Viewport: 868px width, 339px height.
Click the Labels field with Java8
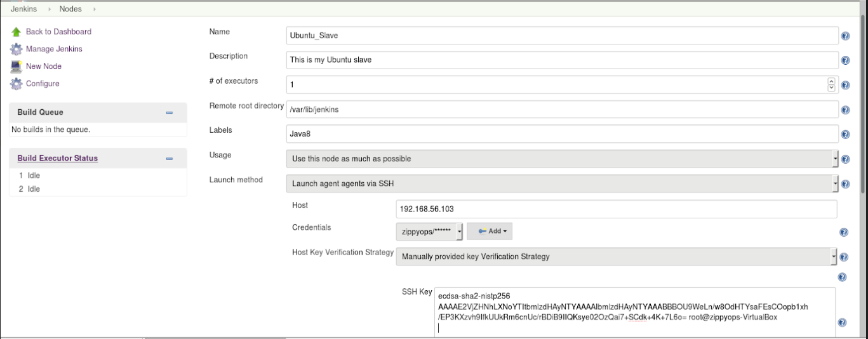[563, 134]
